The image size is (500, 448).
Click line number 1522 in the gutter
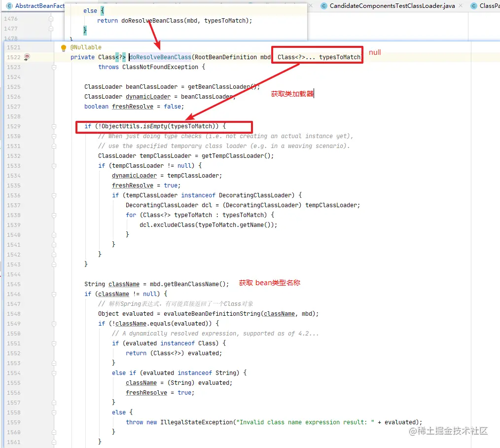[14, 57]
